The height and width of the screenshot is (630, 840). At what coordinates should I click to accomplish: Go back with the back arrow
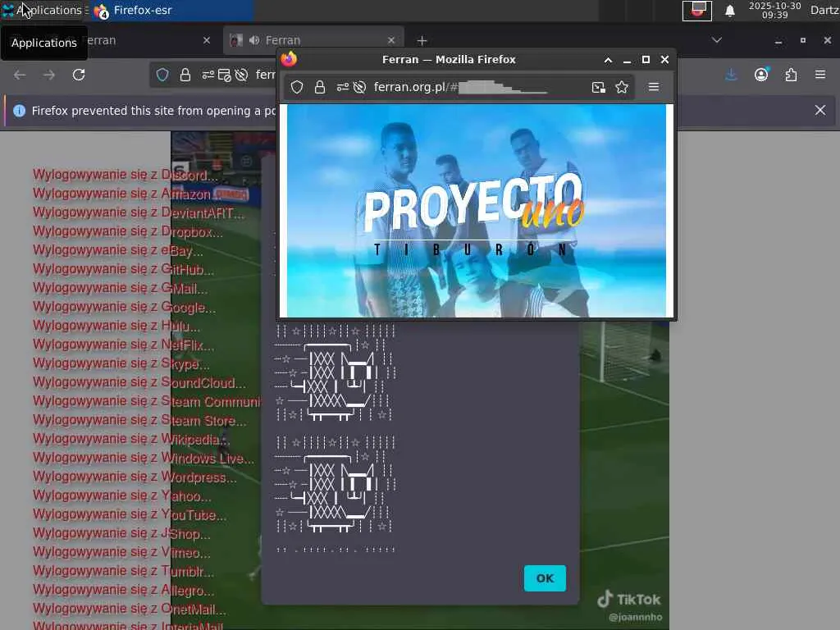click(20, 75)
